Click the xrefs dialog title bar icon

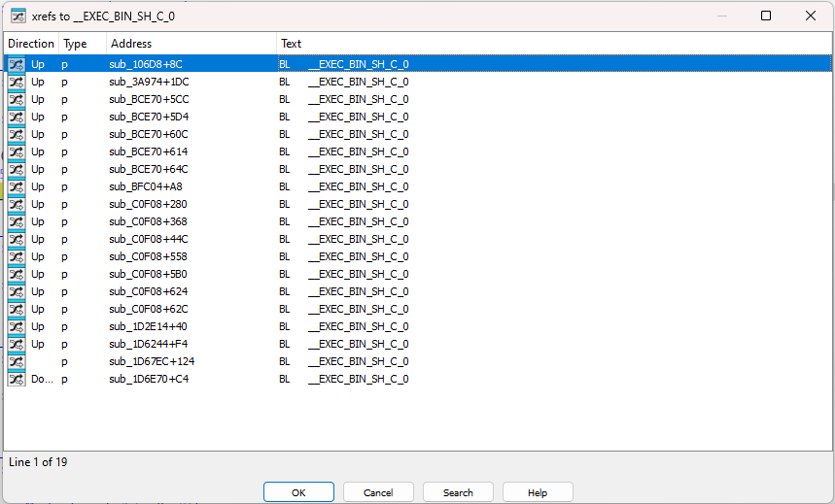[x=18, y=17]
